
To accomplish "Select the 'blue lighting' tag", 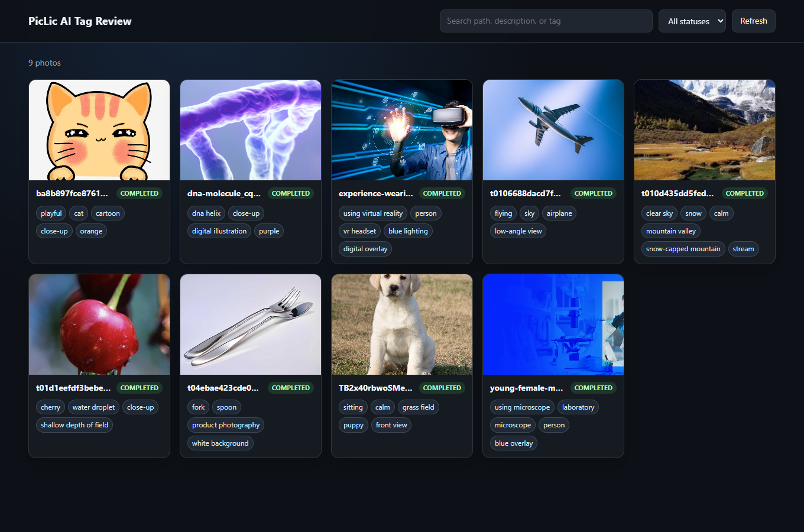I will point(408,231).
